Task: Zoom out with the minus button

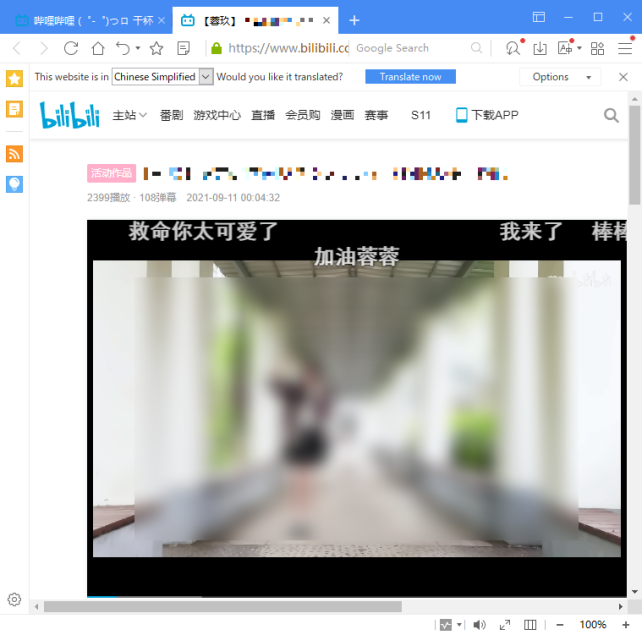Action: tap(560, 625)
